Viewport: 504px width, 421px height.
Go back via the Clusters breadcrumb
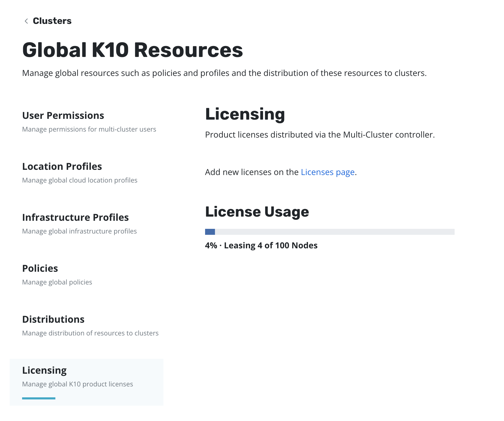52,21
